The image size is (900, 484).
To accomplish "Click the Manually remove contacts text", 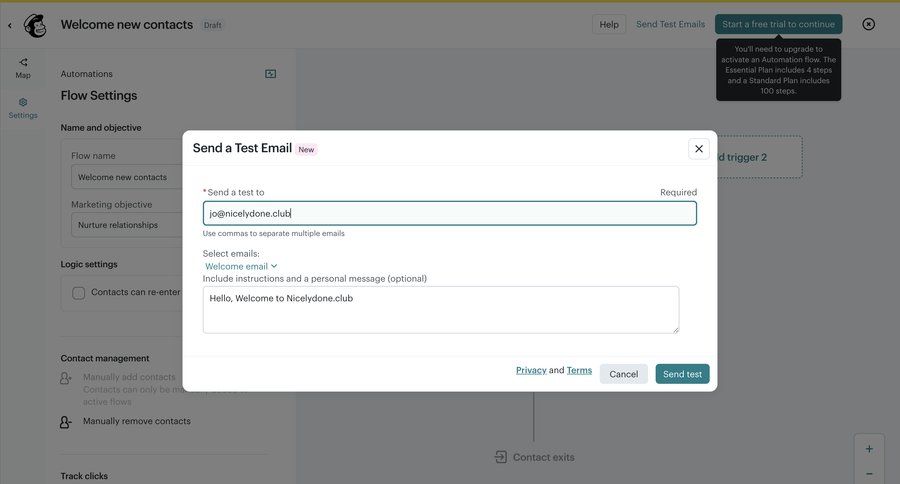I will (x=137, y=421).
